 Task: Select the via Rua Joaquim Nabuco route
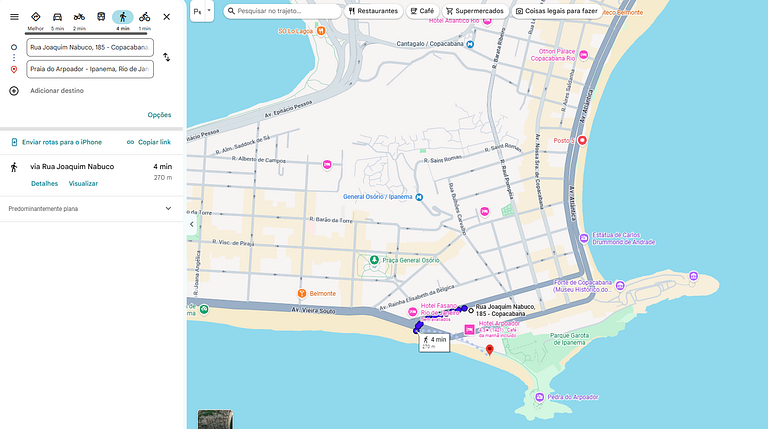click(x=91, y=174)
